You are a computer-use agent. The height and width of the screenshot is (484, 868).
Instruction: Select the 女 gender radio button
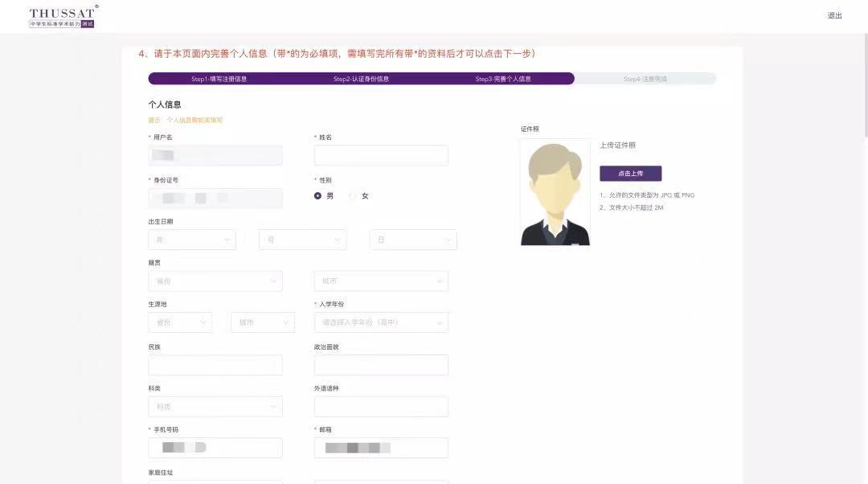pyautogui.click(x=353, y=196)
